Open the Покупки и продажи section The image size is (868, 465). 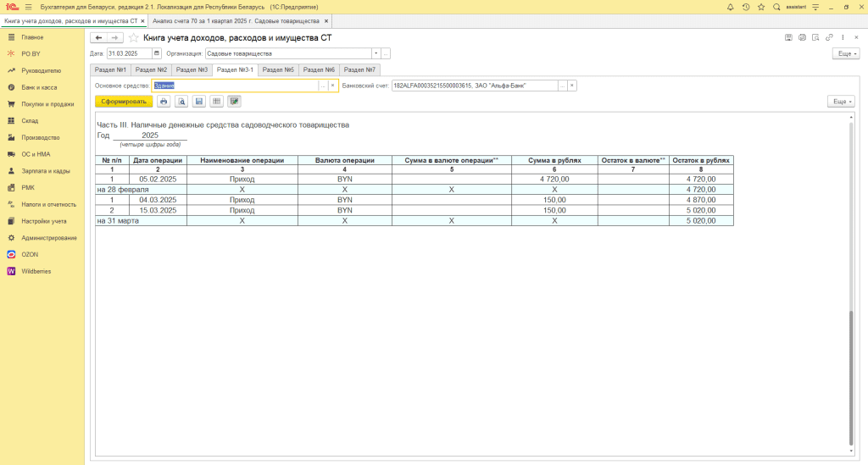42,104
